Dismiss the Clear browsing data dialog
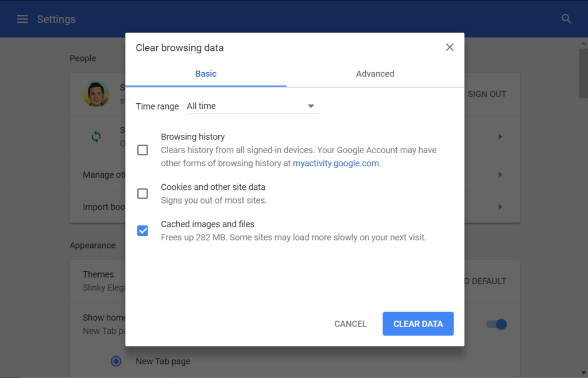This screenshot has width=588, height=378. [x=450, y=47]
